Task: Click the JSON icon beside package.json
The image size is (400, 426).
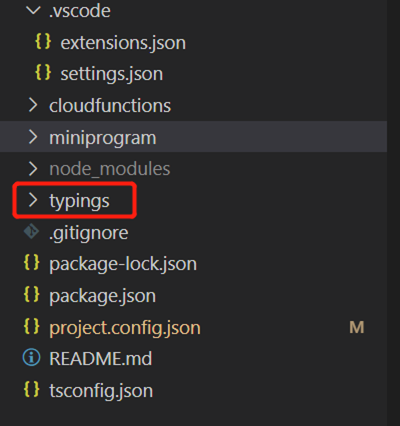Action: pos(32,294)
